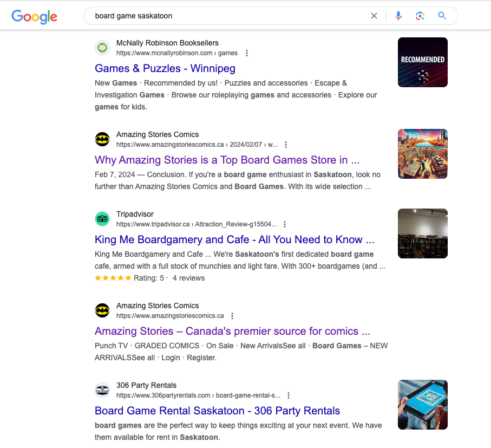Viewport: 491px width, 448px height.
Task: Click the Google logo
Action: coord(34,17)
